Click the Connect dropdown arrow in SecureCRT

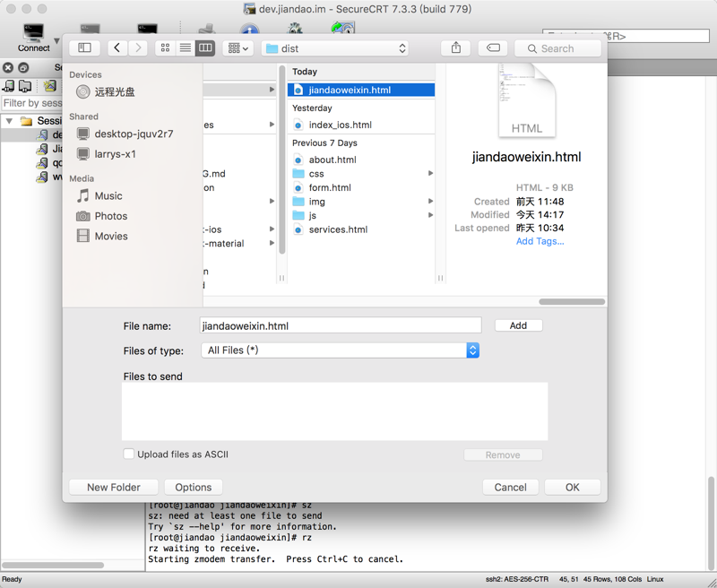coord(56,41)
